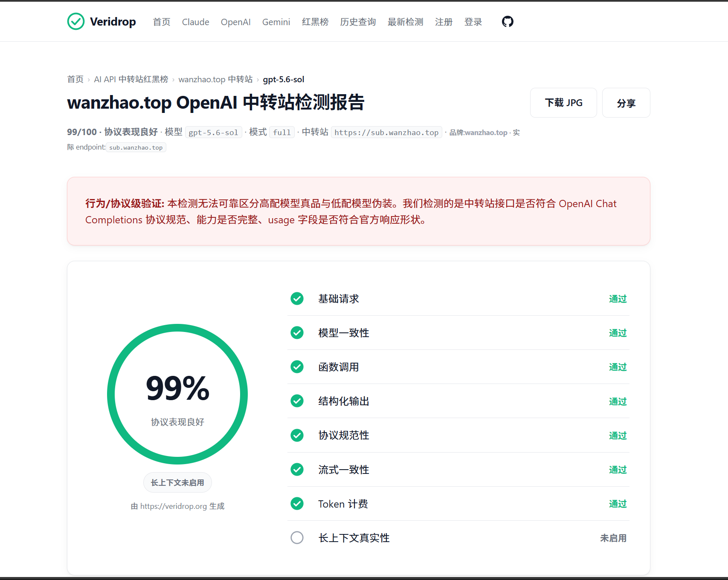
Task: Click 通过 status in 基础请求 row
Action: [x=618, y=299]
